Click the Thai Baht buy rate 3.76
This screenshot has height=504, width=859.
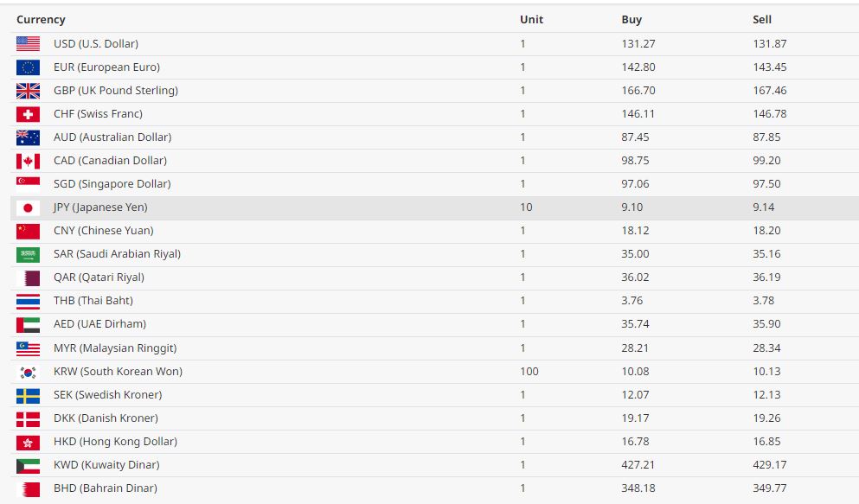[631, 301]
